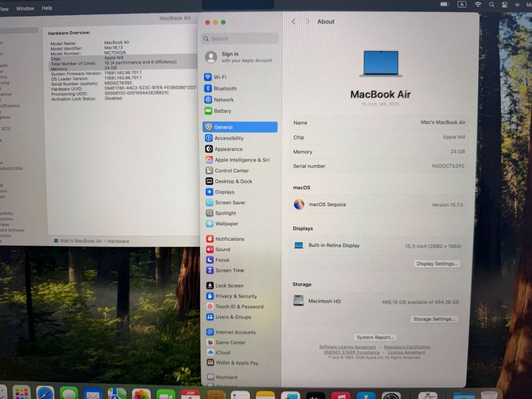Viewport: 532px width, 399px height.
Task: Open the Software License Agreement link
Action: pyautogui.click(x=347, y=347)
